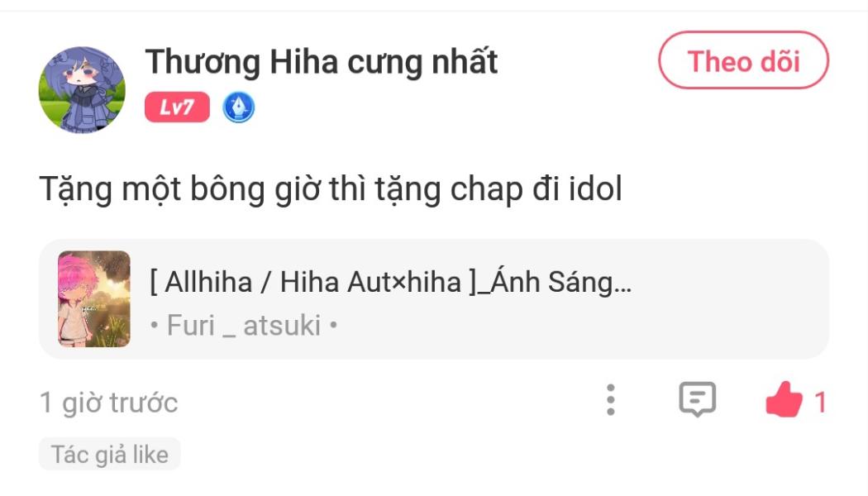The width and height of the screenshot is (868, 496).
Task: Tap the 'Tác giả like' tag
Action: click(109, 455)
